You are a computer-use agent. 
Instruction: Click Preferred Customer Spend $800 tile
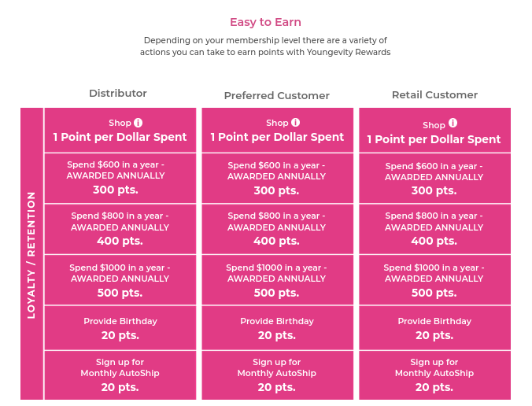tap(278, 229)
